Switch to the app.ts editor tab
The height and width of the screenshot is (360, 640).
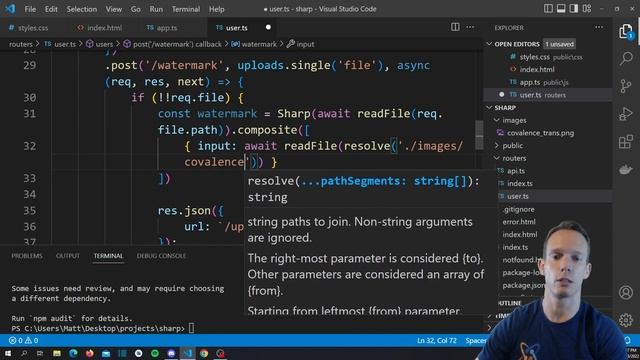[167, 28]
